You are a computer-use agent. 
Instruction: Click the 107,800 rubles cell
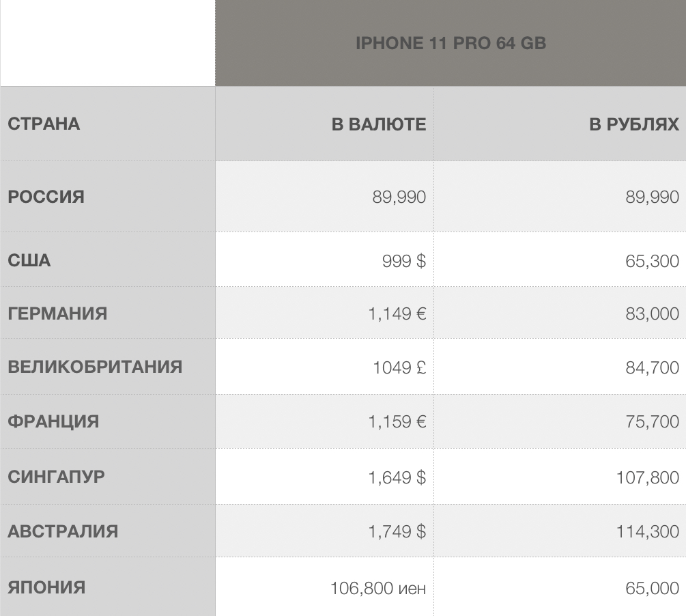(647, 477)
